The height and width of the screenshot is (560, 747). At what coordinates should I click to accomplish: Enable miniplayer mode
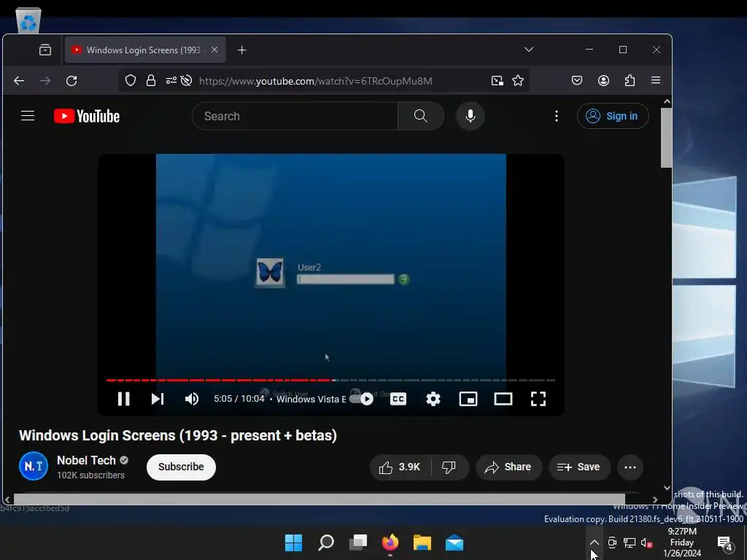click(x=468, y=399)
